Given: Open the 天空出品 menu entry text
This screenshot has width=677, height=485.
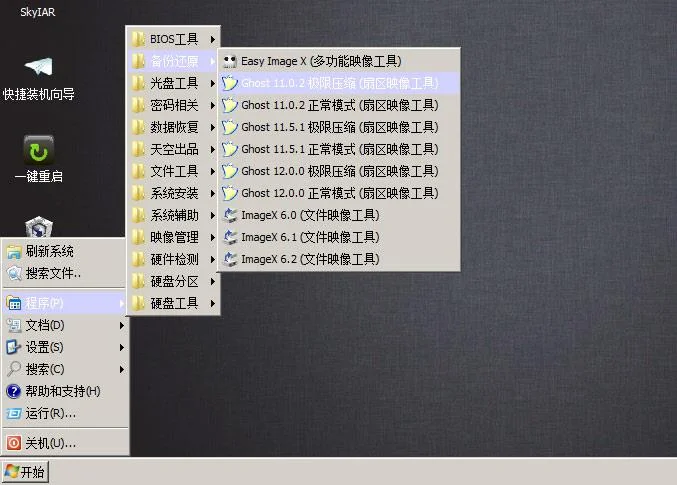Looking at the screenshot, I should pos(174,149).
